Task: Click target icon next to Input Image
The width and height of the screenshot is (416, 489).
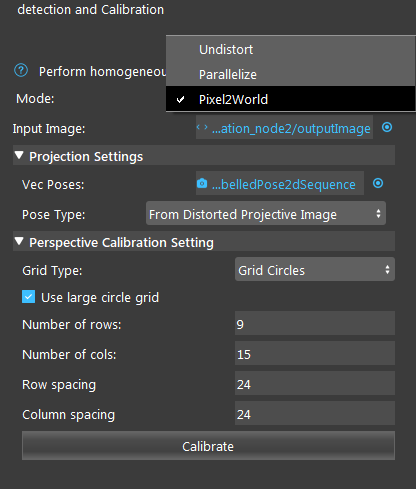Action: pos(387,127)
